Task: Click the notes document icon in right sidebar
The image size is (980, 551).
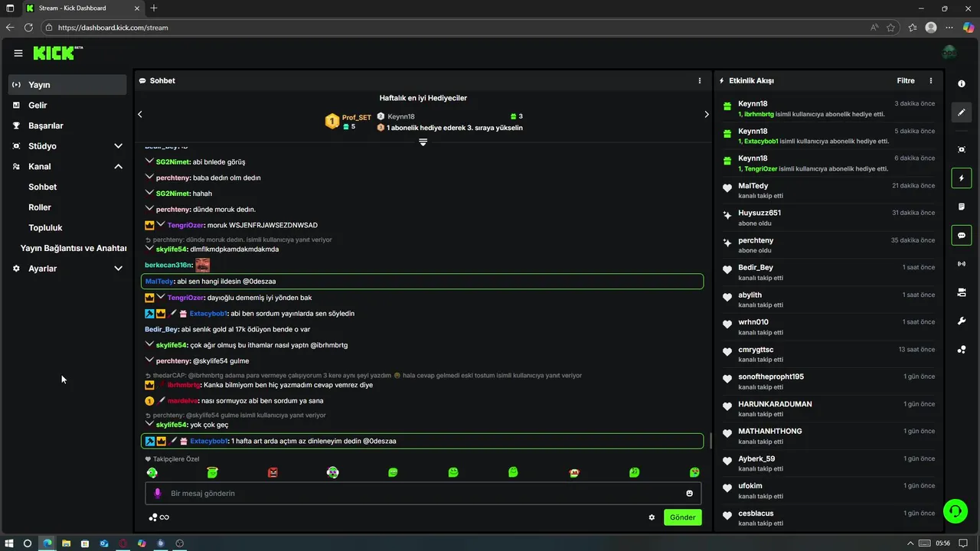Action: coord(962,207)
